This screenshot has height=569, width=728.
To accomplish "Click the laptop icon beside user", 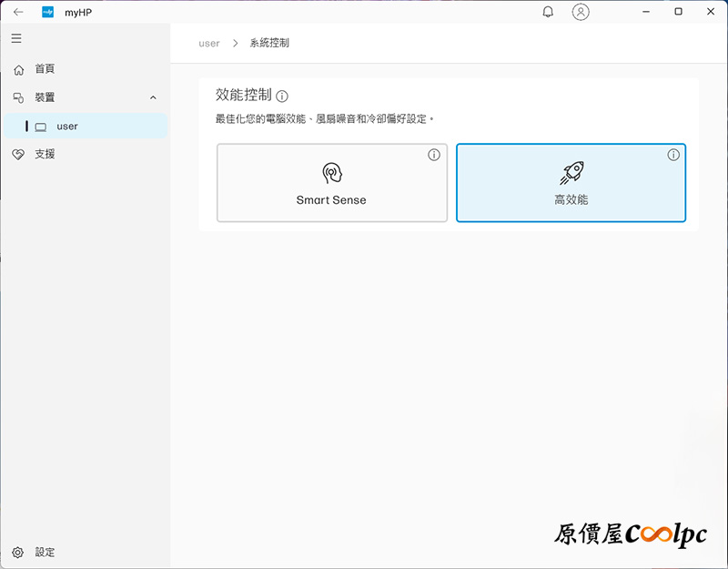I will pos(41,127).
